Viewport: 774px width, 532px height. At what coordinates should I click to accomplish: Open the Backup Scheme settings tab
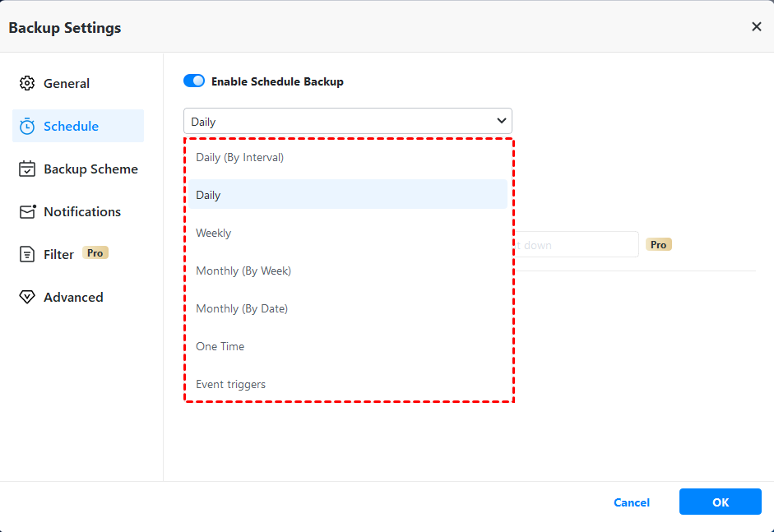(90, 169)
